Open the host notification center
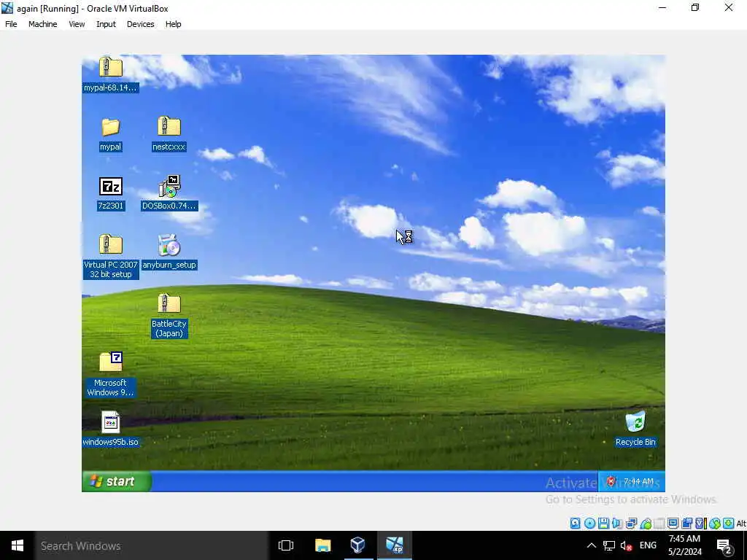 point(724,546)
